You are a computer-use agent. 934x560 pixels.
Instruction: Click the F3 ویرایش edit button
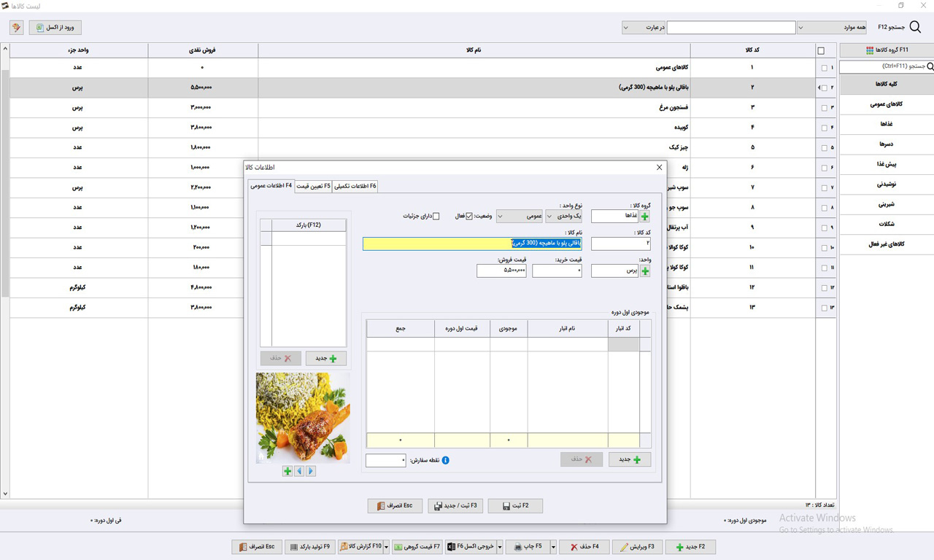638,547
